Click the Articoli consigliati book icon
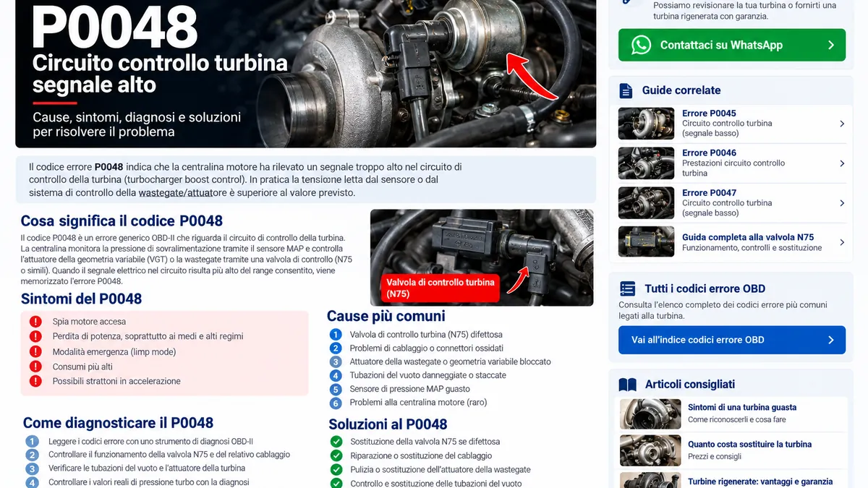The image size is (868, 488). (x=627, y=385)
